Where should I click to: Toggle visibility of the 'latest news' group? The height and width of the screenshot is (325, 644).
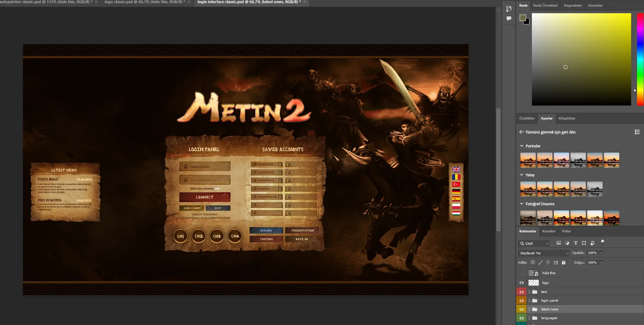coord(521,309)
